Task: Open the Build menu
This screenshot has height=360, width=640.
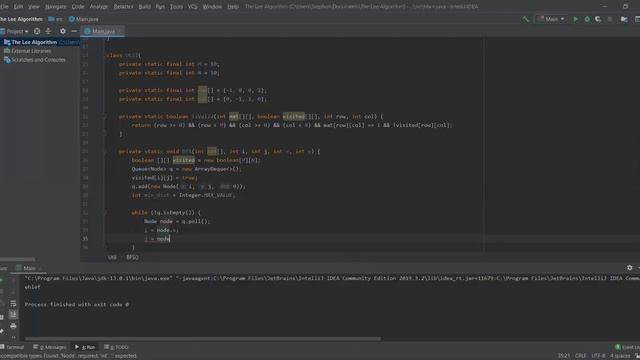Action: (x=144, y=7)
